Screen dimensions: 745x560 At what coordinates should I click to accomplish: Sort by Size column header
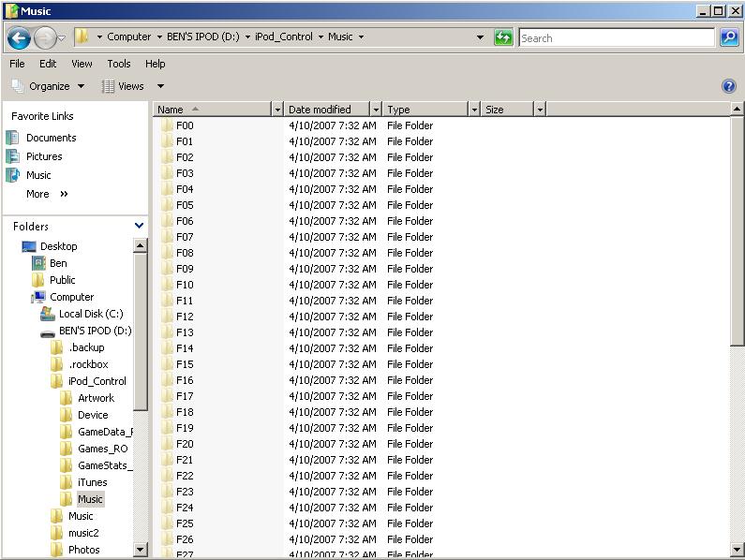(507, 110)
